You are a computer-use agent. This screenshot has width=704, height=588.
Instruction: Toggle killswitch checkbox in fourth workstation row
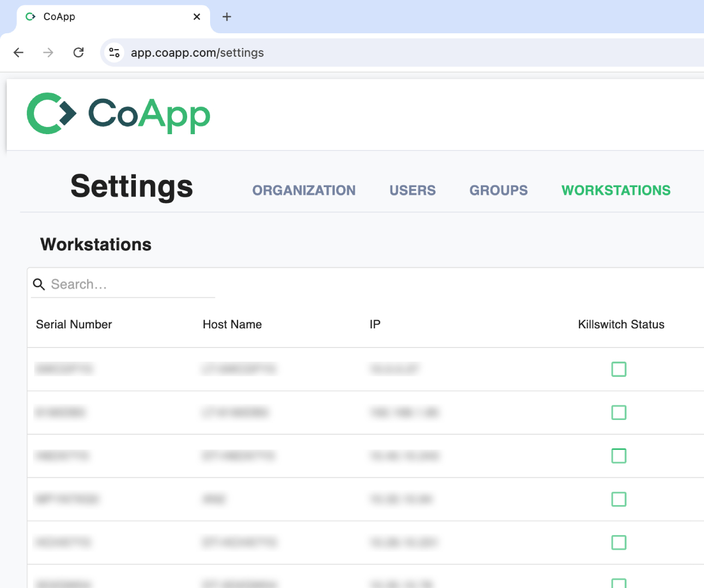click(x=619, y=499)
